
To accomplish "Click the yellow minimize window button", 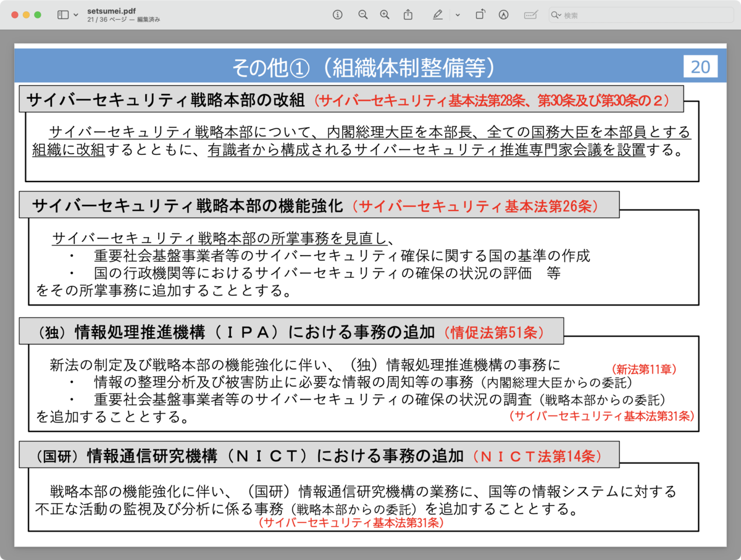I will pyautogui.click(x=26, y=15).
